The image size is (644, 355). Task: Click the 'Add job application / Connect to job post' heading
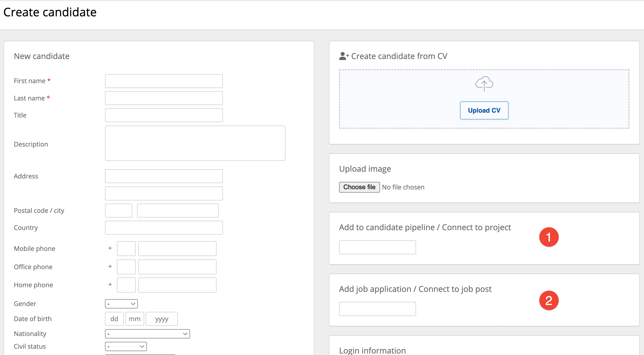pyautogui.click(x=415, y=289)
